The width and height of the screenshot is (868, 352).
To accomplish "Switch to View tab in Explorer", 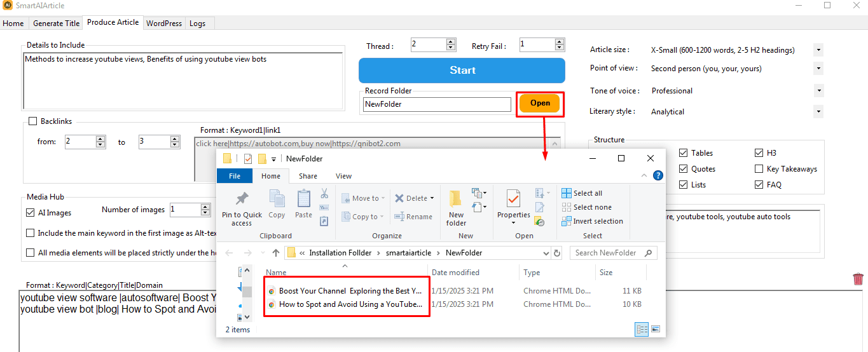I will coord(343,176).
